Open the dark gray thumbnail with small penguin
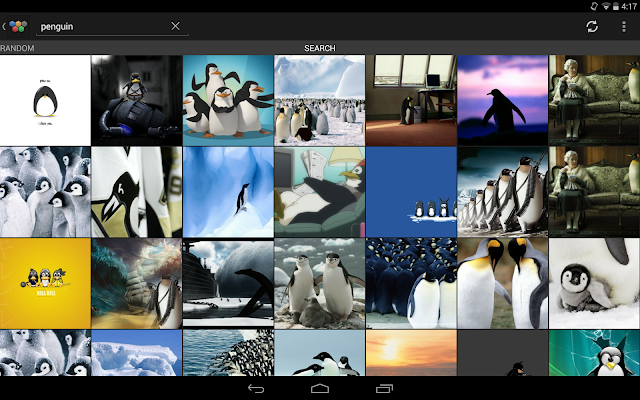The width and height of the screenshot is (640, 400). click(x=502, y=353)
